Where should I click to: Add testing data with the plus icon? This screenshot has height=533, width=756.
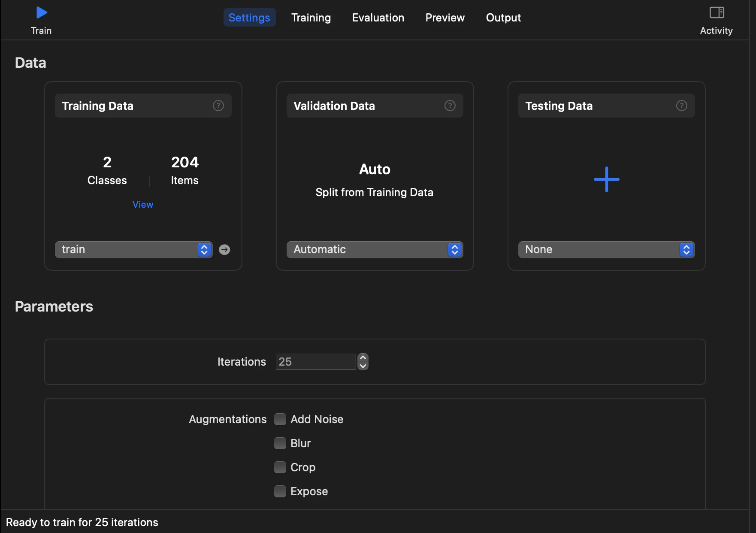607,179
